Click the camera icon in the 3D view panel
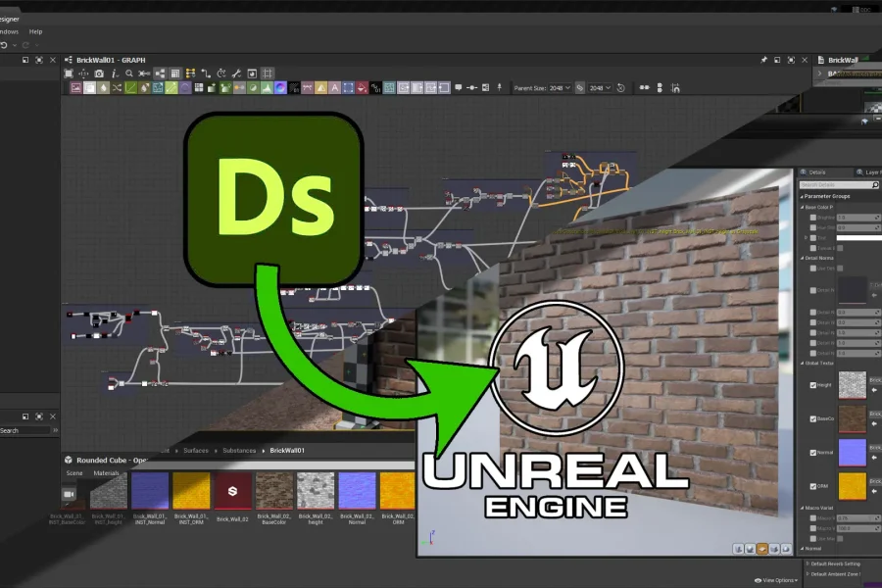Image resolution: width=882 pixels, height=588 pixels. (x=69, y=494)
